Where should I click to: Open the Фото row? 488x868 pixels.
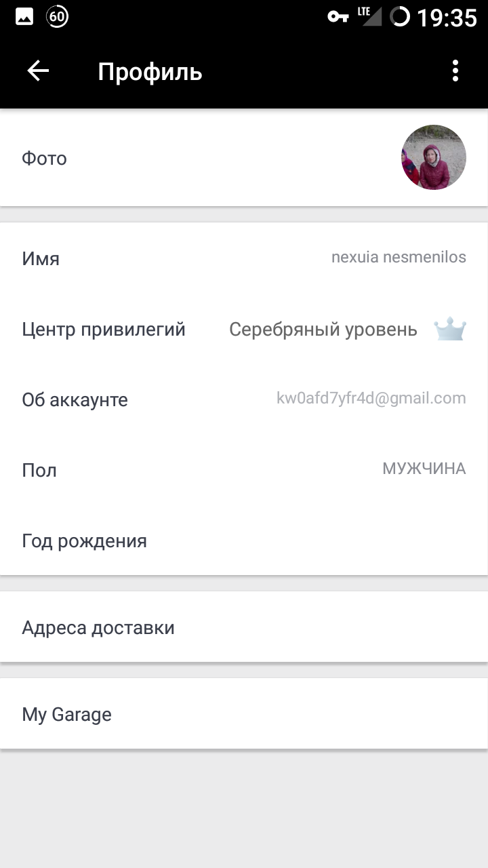click(x=244, y=158)
